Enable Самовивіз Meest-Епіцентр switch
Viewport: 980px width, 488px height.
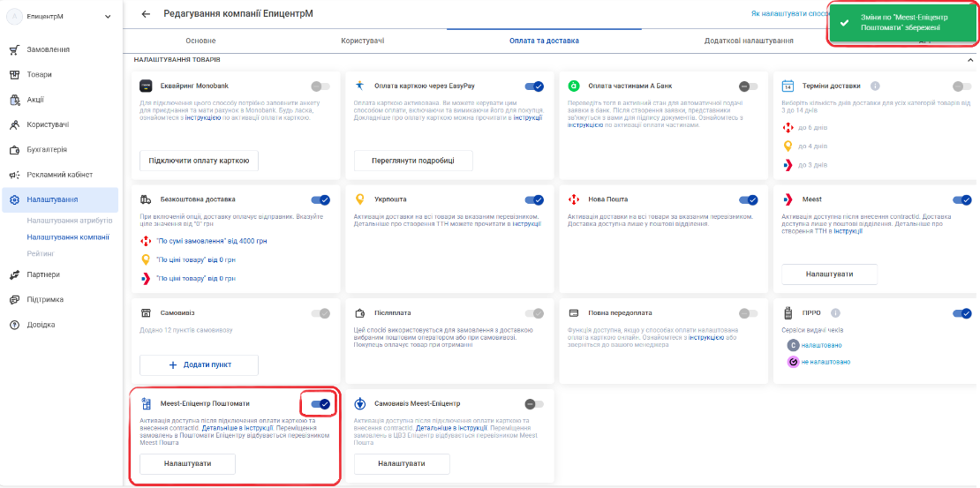(534, 404)
